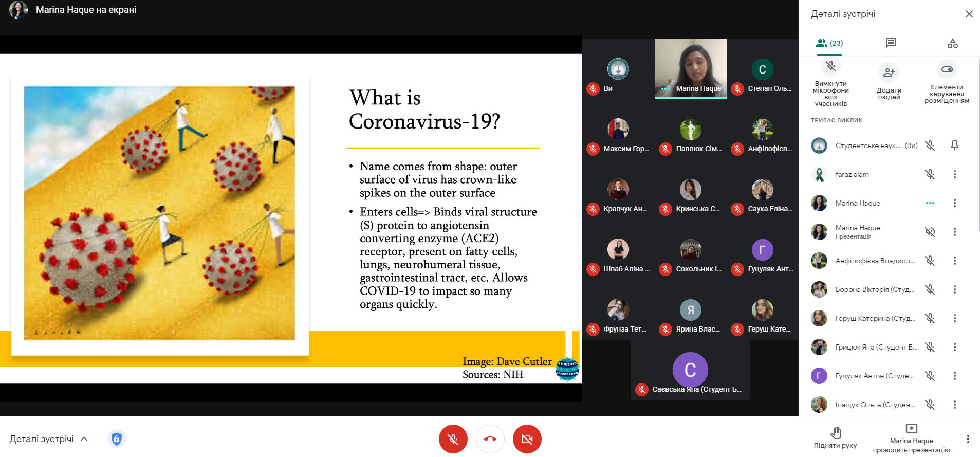
Task: Mute faraz alam's microphone icon
Action: pyautogui.click(x=930, y=174)
